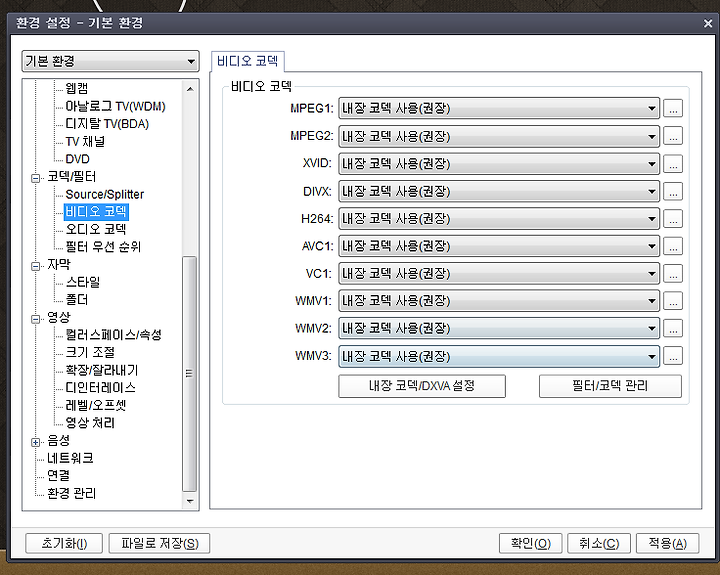Screen dimensions: 720x575
Task: Select 영상 처리 tree item
Action: tap(90, 423)
